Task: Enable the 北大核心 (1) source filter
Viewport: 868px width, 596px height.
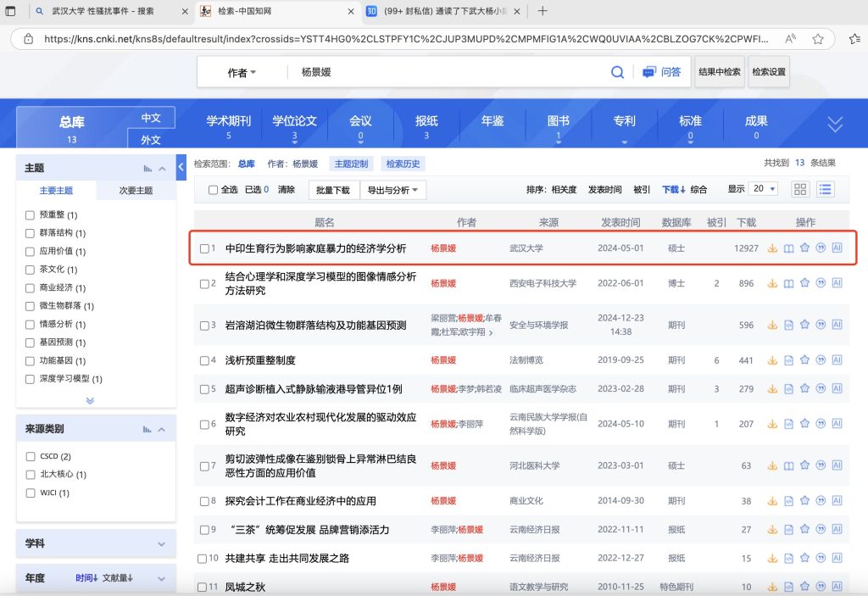Action: point(31,475)
